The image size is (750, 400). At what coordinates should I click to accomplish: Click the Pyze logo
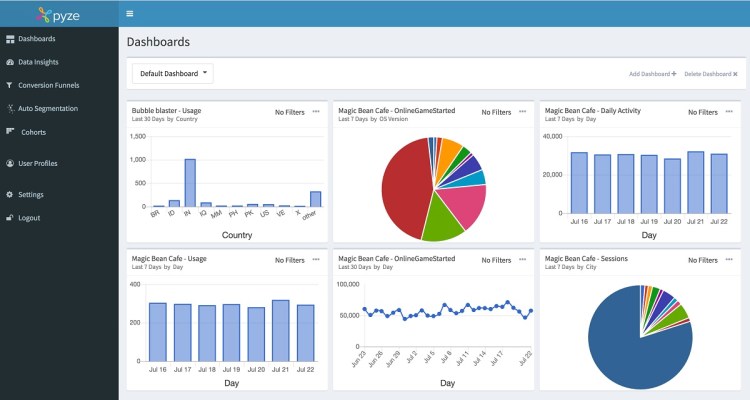pyautogui.click(x=58, y=14)
